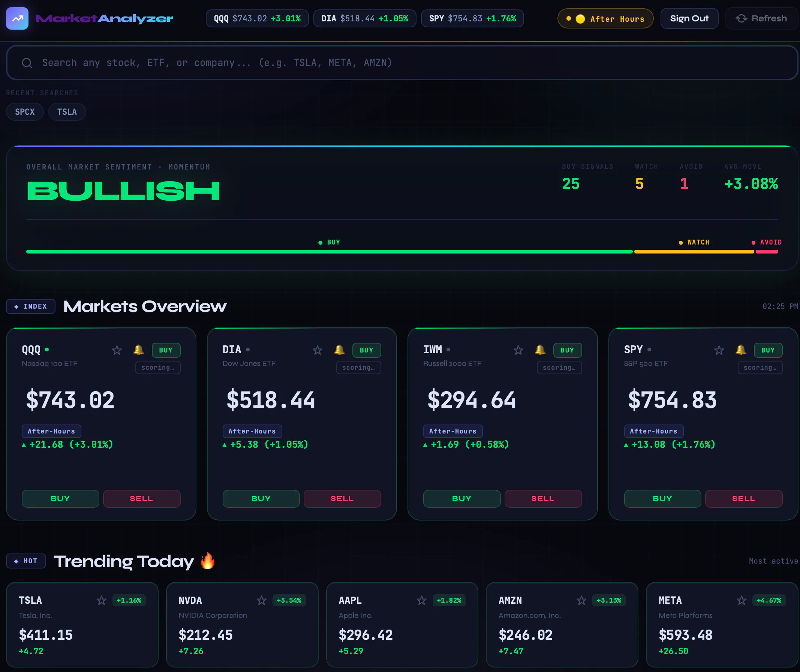This screenshot has width=800, height=672.
Task: Star the TSLA trending card
Action: tap(102, 600)
